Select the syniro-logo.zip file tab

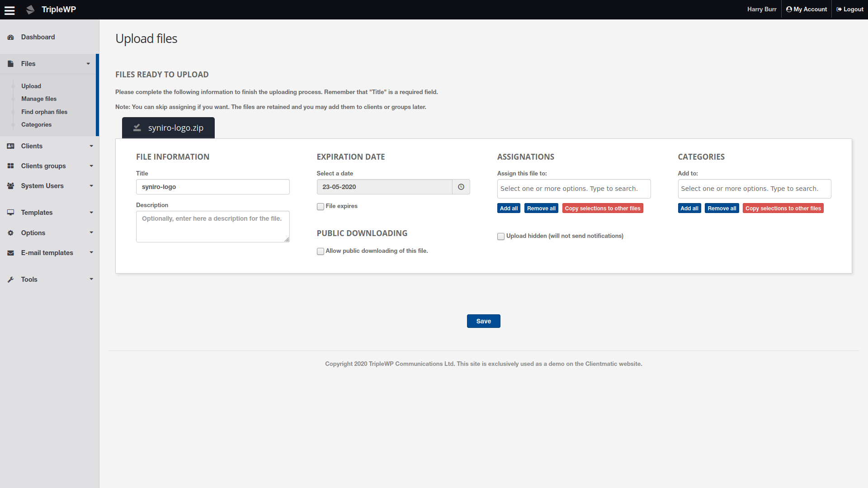click(x=168, y=128)
